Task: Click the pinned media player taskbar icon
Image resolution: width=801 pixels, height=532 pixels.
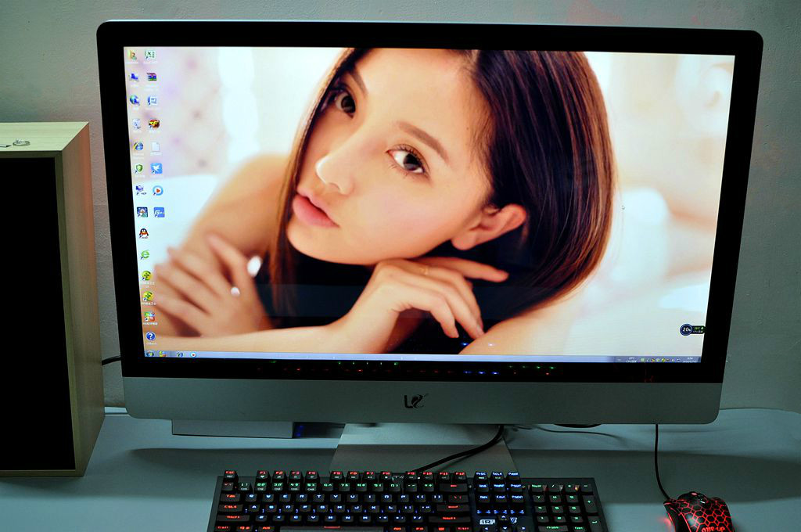Action: (x=193, y=354)
